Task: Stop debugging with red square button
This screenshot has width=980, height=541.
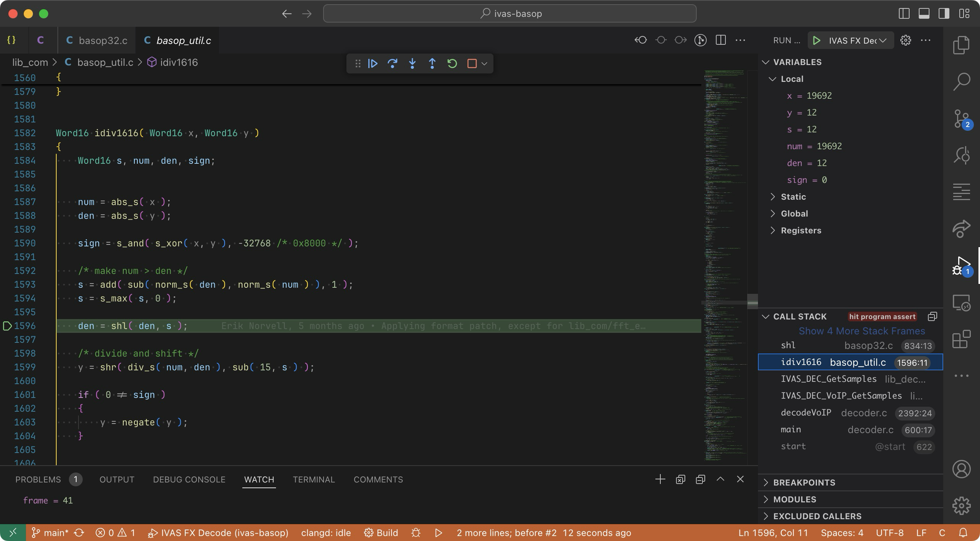Action: (x=472, y=64)
